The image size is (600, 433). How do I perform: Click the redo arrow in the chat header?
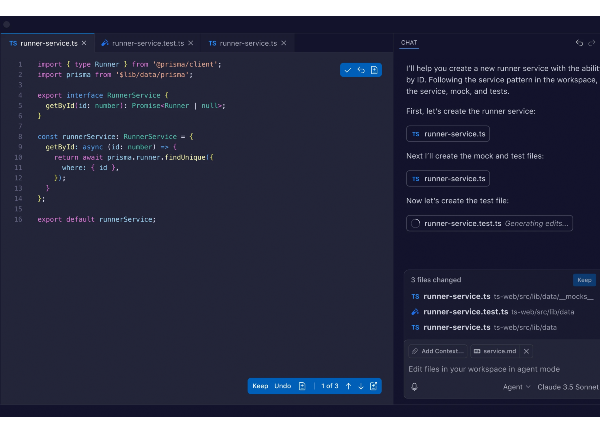click(x=592, y=43)
